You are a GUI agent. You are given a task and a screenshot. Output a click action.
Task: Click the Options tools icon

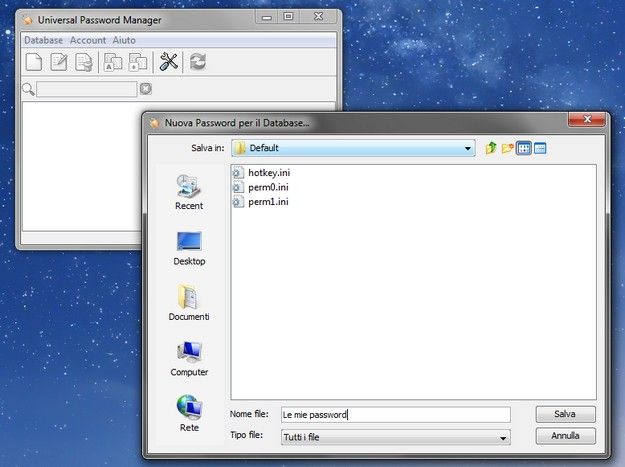coord(169,62)
